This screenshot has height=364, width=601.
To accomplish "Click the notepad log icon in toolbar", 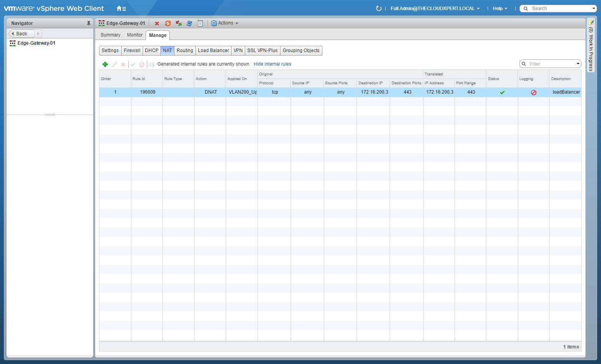I will coord(200,24).
